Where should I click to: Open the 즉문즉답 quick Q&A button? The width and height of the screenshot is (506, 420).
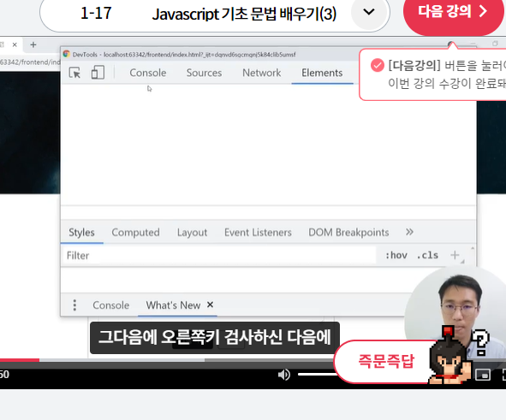coord(386,361)
